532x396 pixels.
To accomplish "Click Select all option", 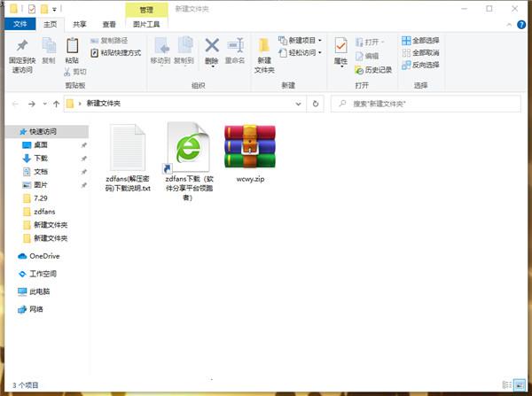I will pos(420,41).
